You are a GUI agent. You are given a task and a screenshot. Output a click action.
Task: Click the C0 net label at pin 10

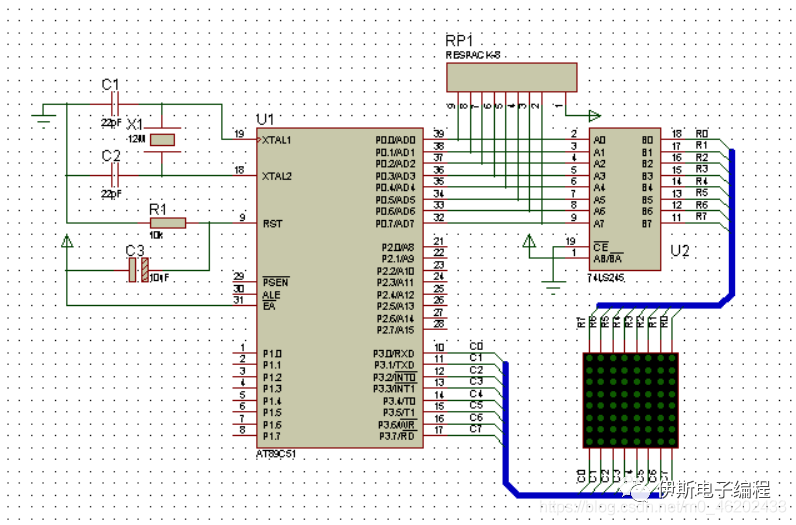point(476,346)
